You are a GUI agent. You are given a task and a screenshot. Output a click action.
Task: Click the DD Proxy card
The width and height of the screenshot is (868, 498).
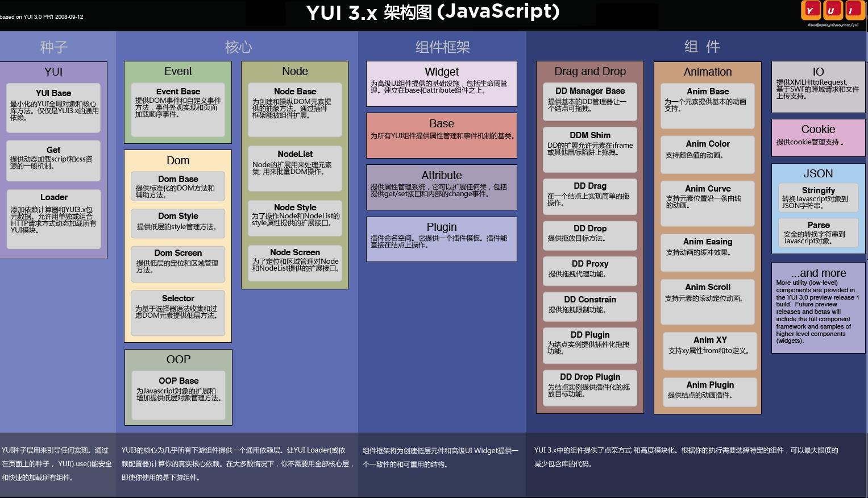tap(589, 271)
